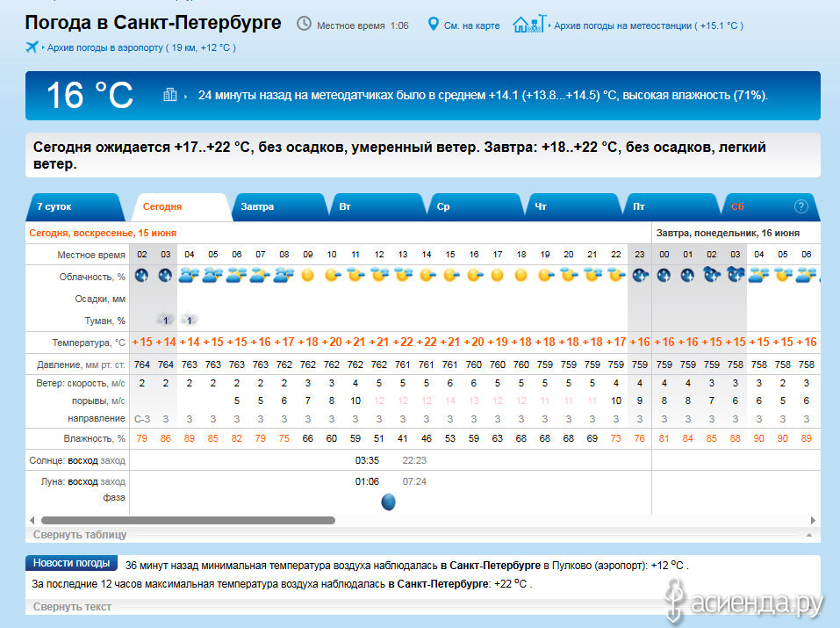Click Новости погоды button
The height and width of the screenshot is (628, 840).
(x=71, y=563)
